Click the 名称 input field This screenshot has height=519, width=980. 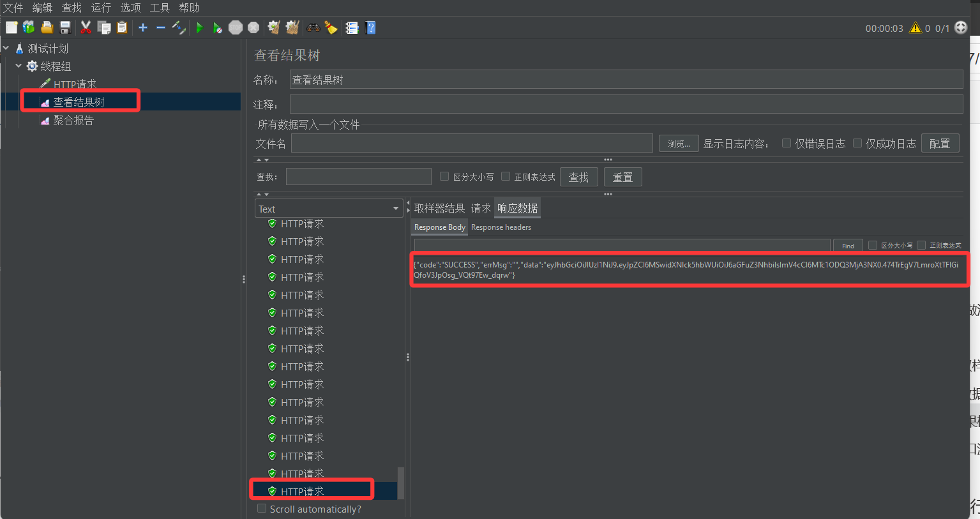[626, 80]
